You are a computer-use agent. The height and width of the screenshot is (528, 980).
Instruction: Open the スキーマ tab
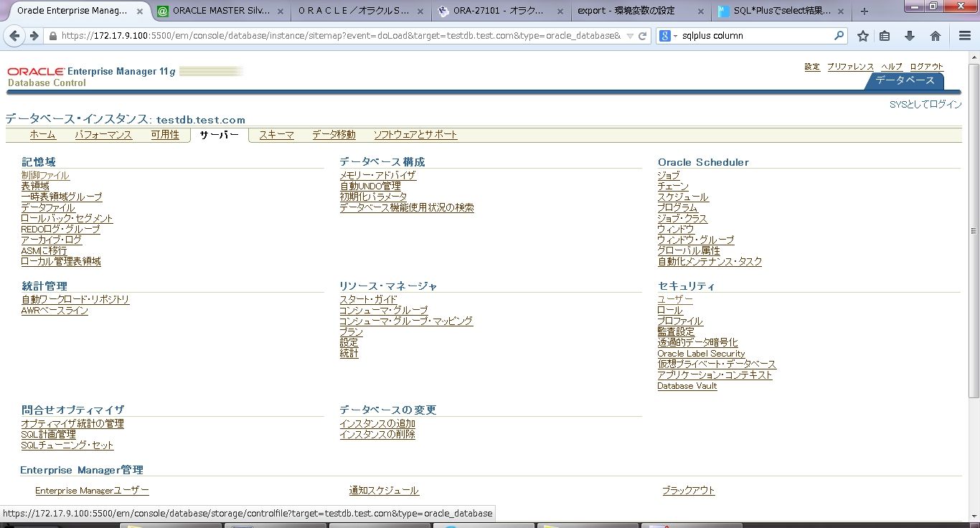click(x=276, y=135)
